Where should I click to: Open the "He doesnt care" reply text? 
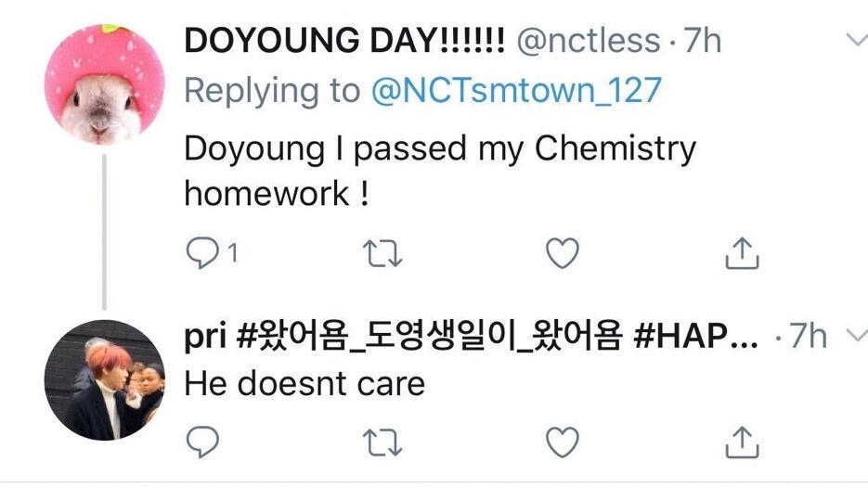pyautogui.click(x=304, y=382)
